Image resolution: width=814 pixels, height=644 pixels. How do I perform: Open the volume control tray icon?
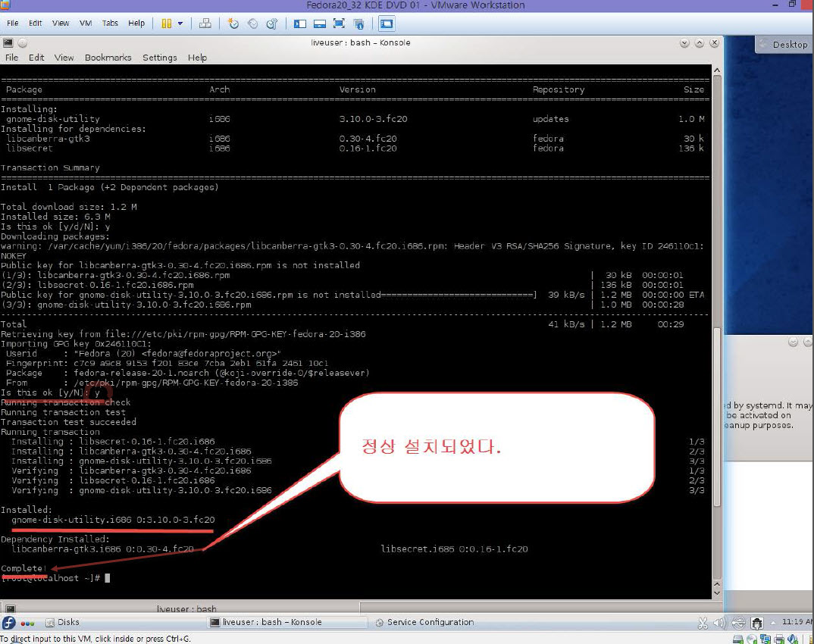click(x=719, y=623)
